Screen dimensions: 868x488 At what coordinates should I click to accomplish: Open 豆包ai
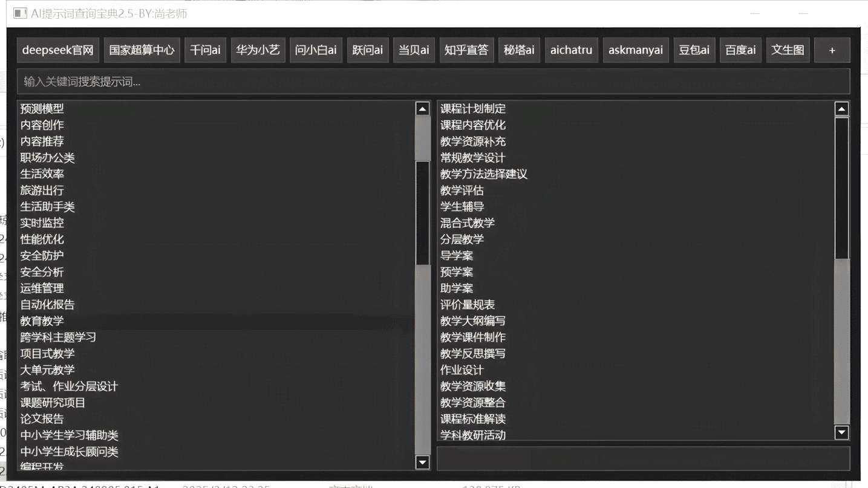click(694, 50)
